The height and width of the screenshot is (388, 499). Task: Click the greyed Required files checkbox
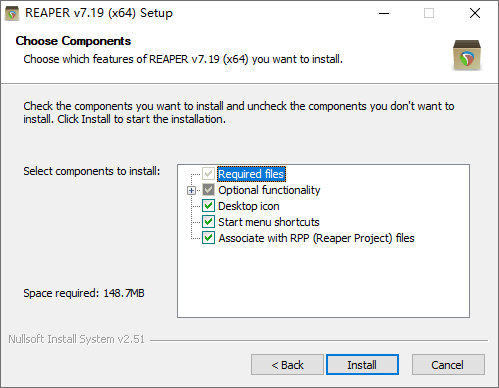click(208, 174)
